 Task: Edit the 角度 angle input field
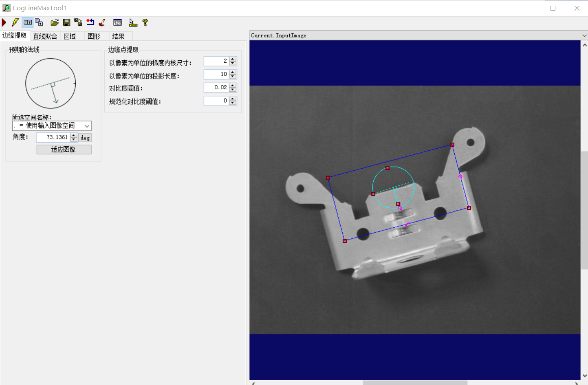pos(53,138)
